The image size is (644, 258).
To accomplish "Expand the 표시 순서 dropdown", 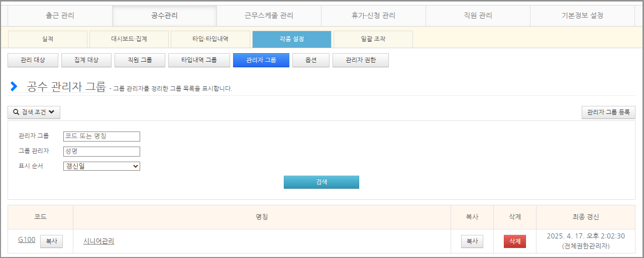I will [101, 166].
